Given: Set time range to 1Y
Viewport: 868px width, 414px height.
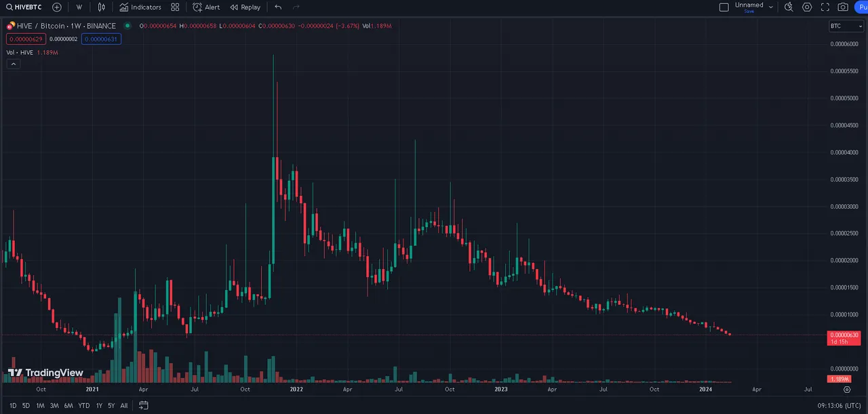Looking at the screenshot, I should click(x=99, y=405).
